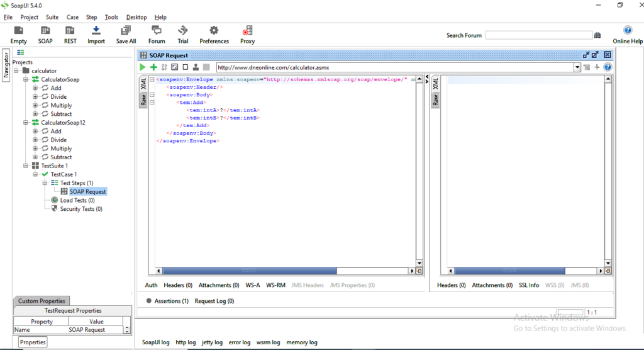Expand Multiply operation under CalculatorSoap12
The width and height of the screenshot is (644, 350).
[35, 149]
